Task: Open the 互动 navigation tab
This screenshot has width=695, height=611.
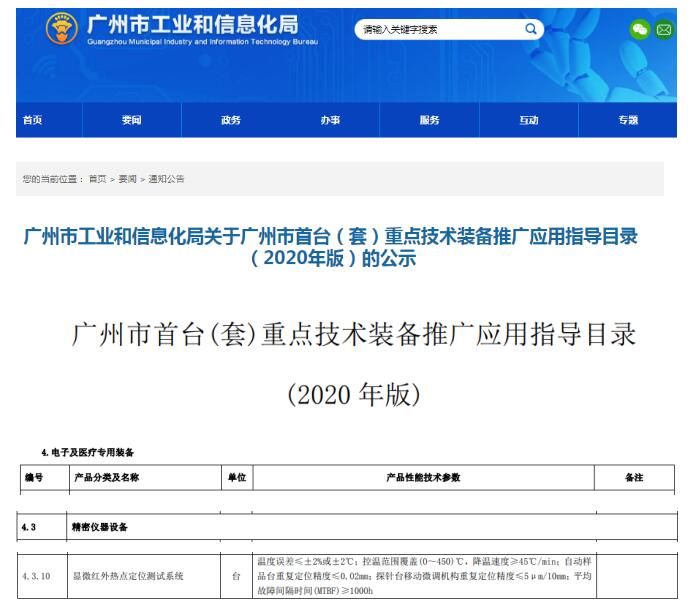Action: [529, 120]
